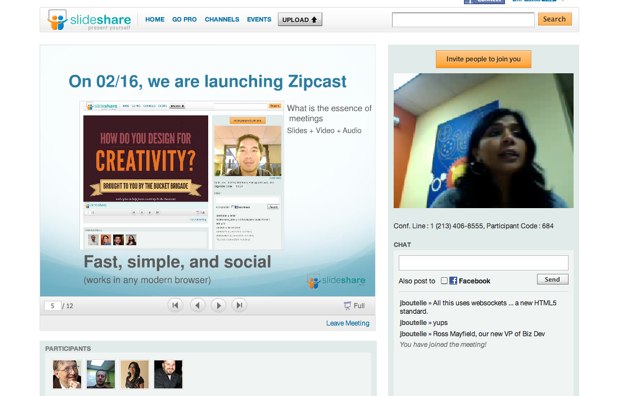This screenshot has height=396, width=621.
Task: Go to the previous slide
Action: [197, 305]
